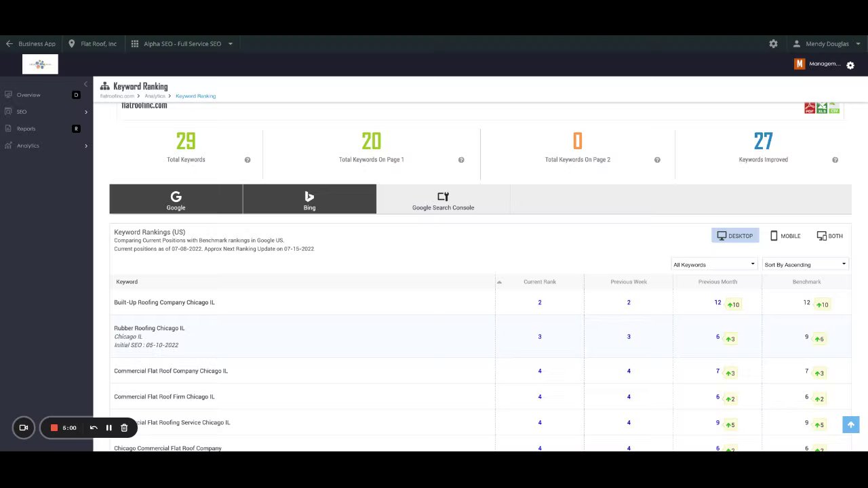The width and height of the screenshot is (868, 488).
Task: Export report as PDF
Action: [x=810, y=108]
